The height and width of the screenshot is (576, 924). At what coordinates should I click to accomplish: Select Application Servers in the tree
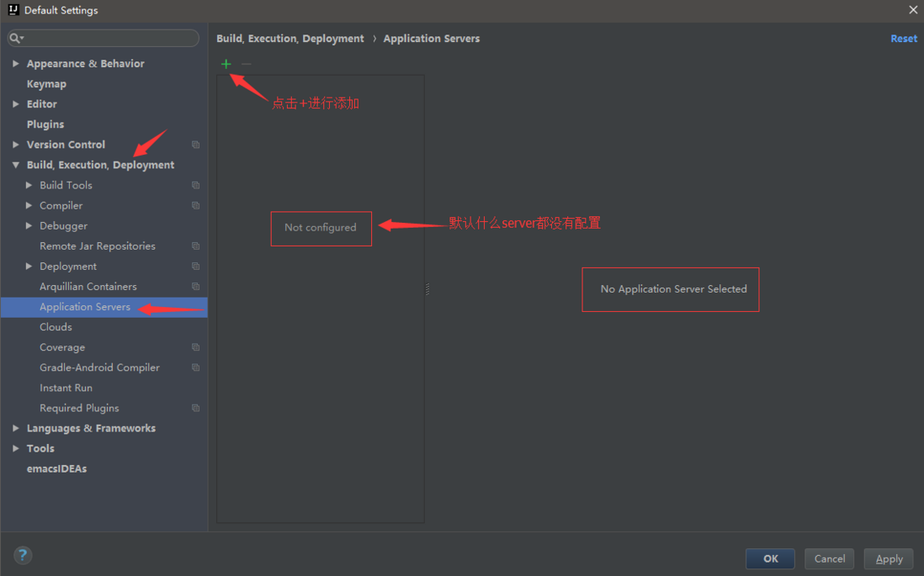pos(85,307)
